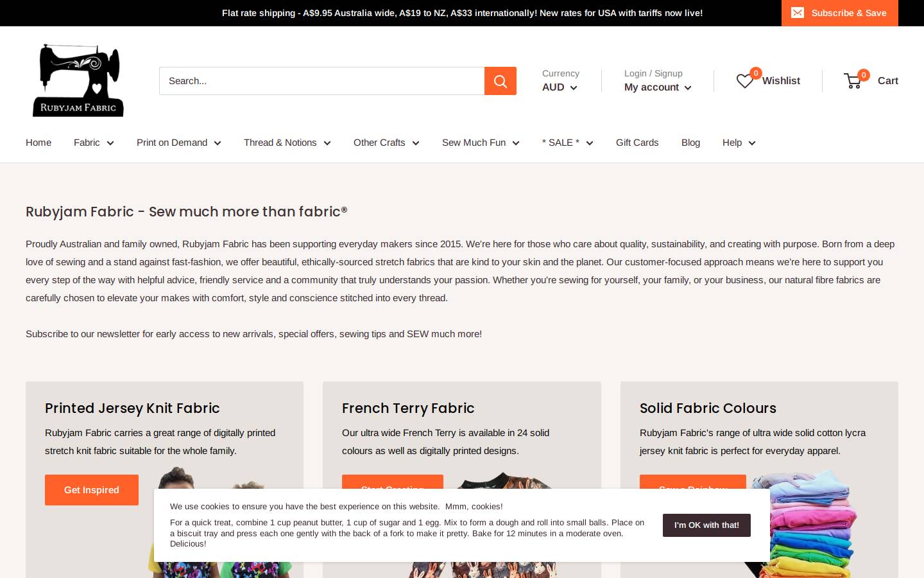Viewport: 924px width, 578px height.
Task: Click the Subscribe to our newsletter paragraph
Action: (253, 334)
